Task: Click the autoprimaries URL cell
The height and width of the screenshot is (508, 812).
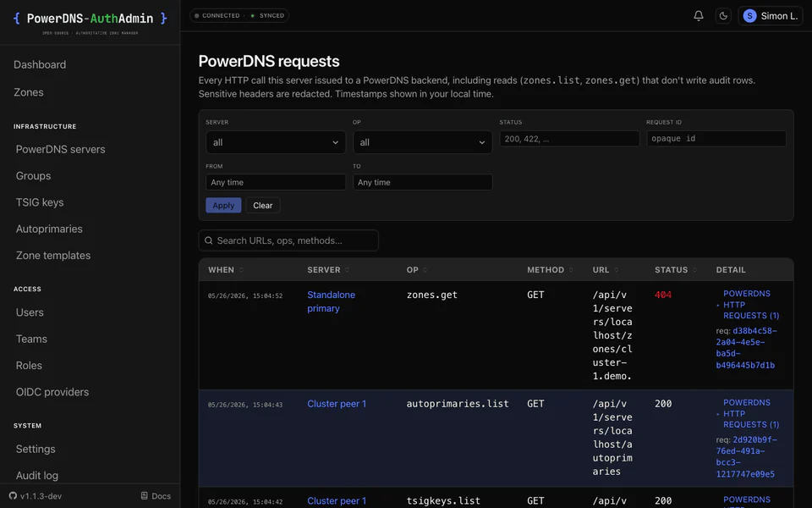Action: pos(612,438)
